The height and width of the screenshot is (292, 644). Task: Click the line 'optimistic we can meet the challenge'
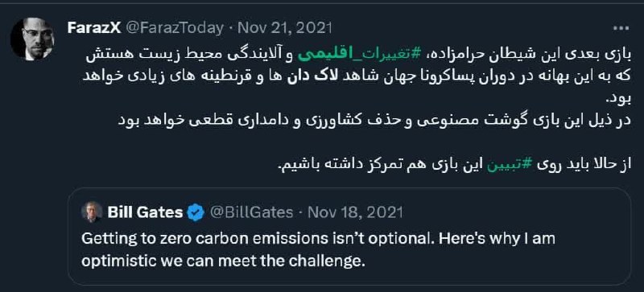point(223,261)
